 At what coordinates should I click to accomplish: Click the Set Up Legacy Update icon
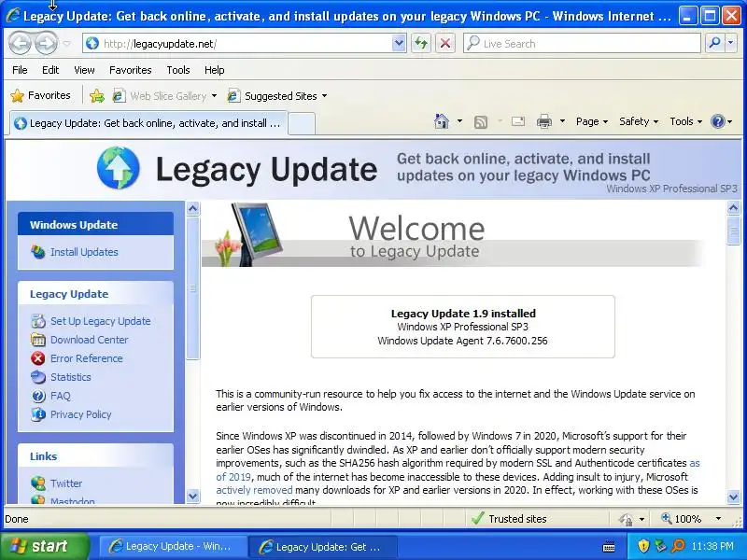tap(38, 321)
